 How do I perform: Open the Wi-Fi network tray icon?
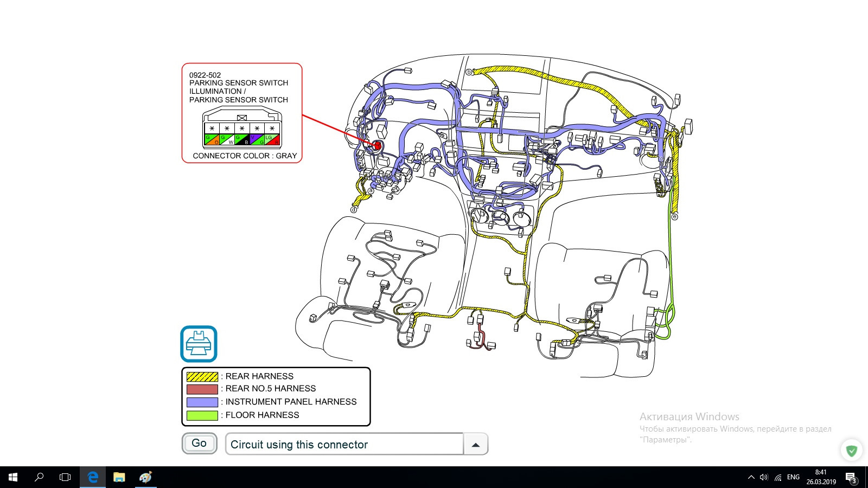tap(778, 477)
